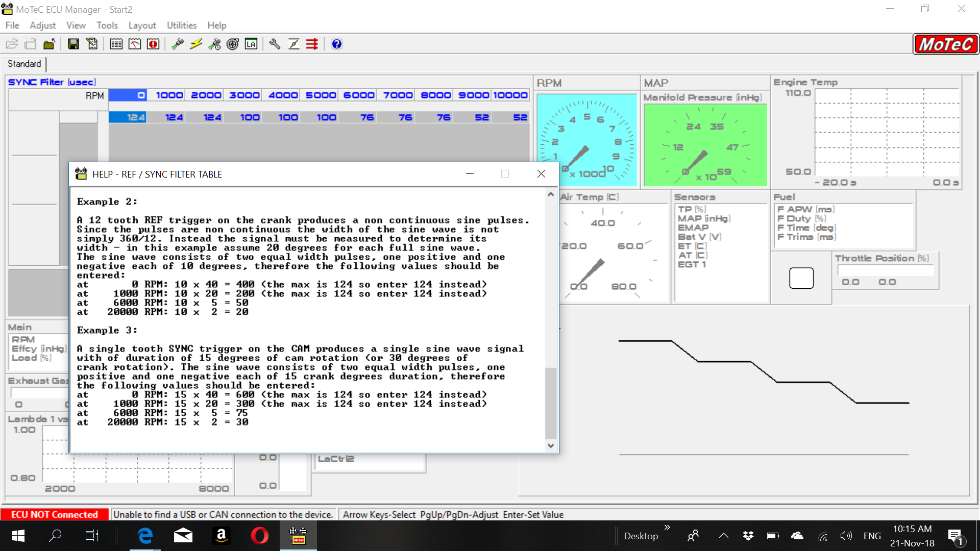Select the filter value under 3000 RPM
The width and height of the screenshot is (980, 551).
242,117
